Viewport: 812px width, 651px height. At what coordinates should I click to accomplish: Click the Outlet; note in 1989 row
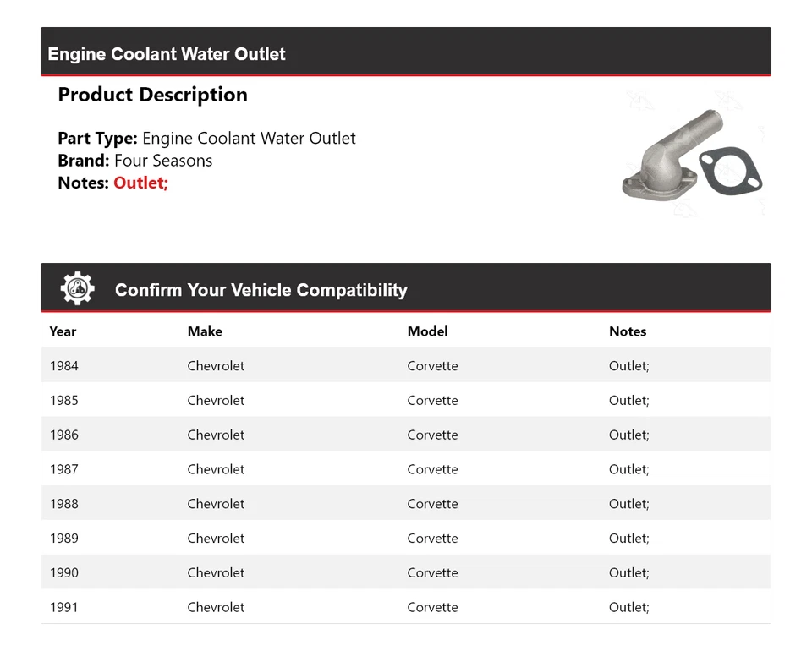[x=628, y=539]
